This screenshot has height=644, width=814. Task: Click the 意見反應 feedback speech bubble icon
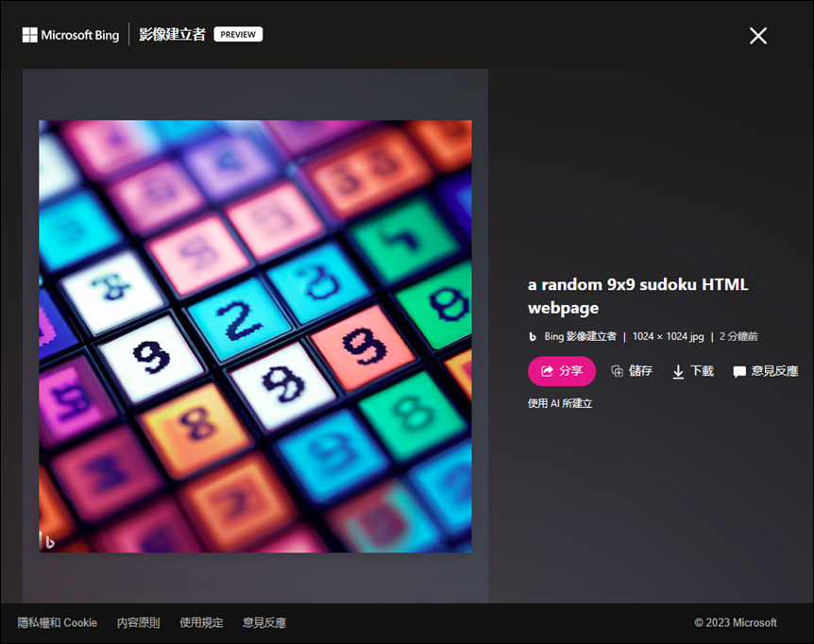(x=739, y=371)
